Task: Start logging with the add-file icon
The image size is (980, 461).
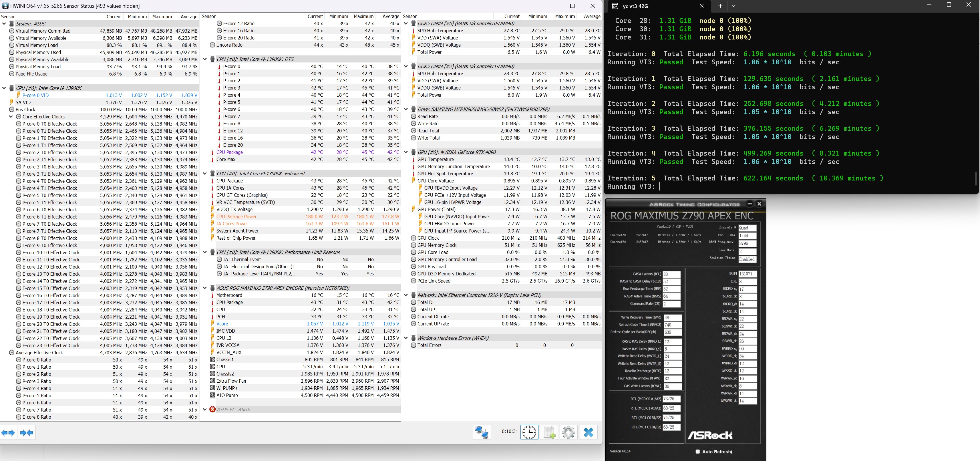Action: tap(549, 432)
